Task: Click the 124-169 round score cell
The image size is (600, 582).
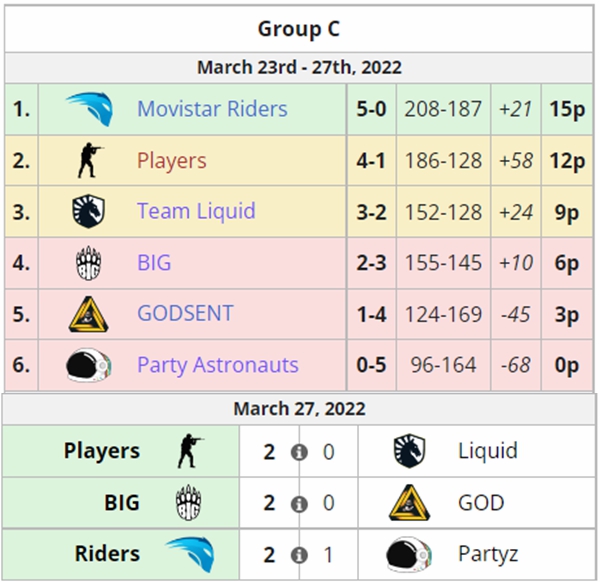Action: click(443, 314)
